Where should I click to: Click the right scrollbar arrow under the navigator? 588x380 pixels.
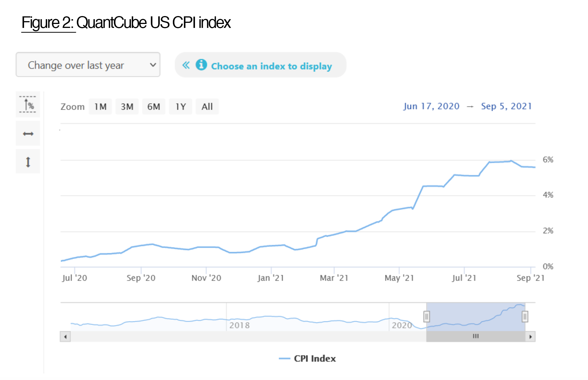pyautogui.click(x=530, y=336)
